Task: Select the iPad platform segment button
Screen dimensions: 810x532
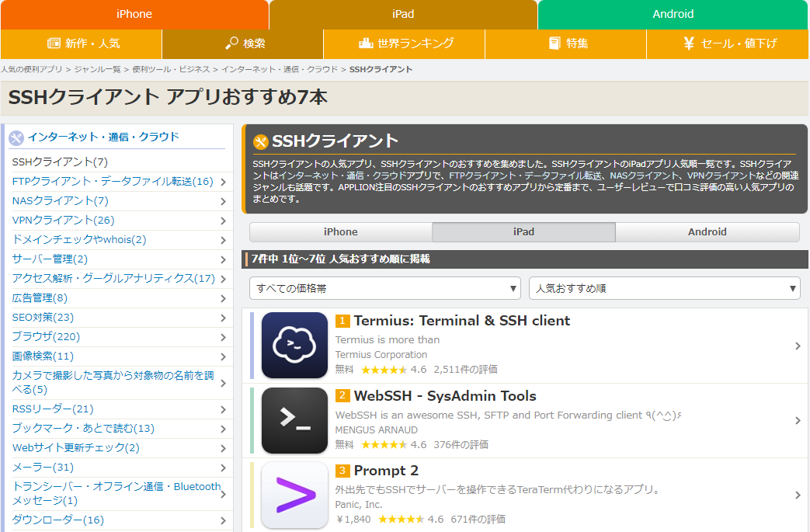Action: click(x=523, y=231)
